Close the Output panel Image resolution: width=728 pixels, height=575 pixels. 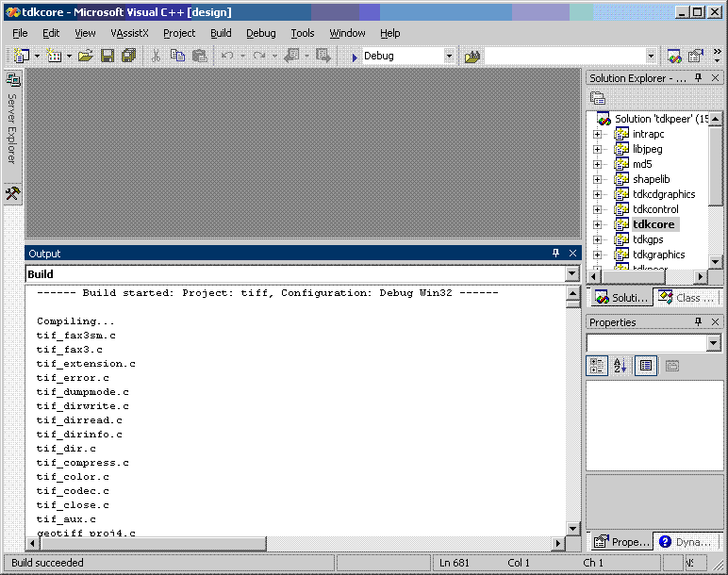[x=573, y=253]
